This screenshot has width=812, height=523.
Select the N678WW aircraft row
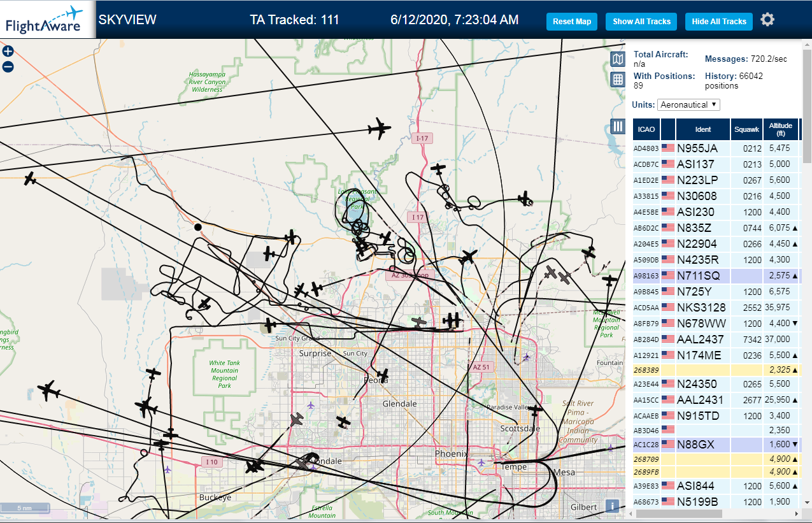coord(716,324)
